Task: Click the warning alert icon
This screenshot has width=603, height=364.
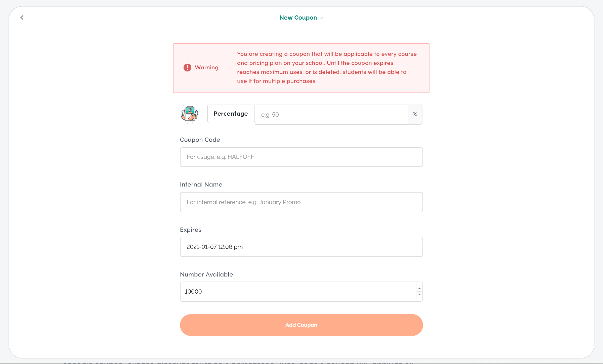Action: [x=187, y=68]
